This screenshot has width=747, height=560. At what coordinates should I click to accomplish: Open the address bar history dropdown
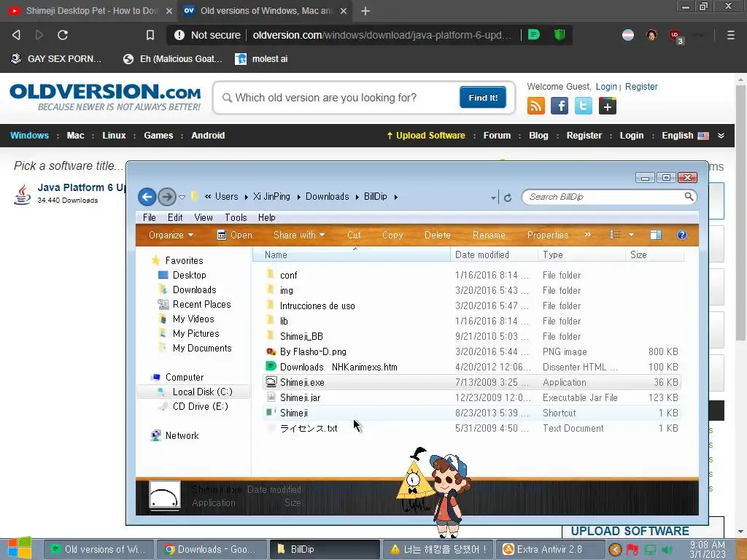[493, 198]
